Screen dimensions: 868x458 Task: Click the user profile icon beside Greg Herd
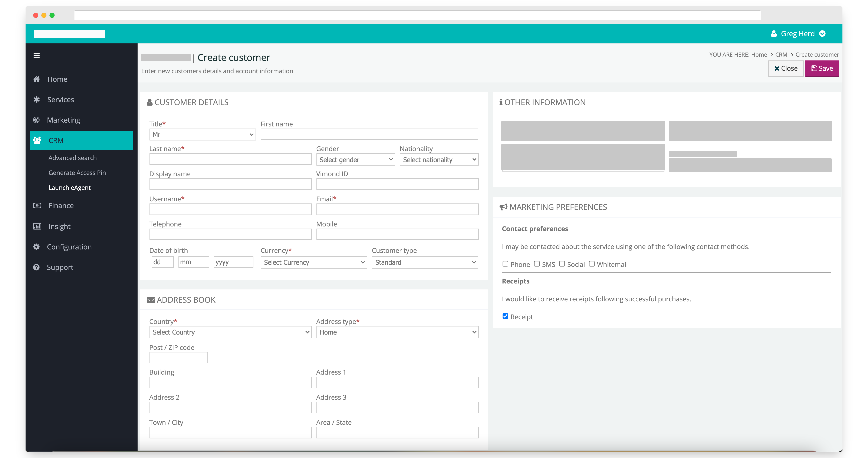[774, 34]
